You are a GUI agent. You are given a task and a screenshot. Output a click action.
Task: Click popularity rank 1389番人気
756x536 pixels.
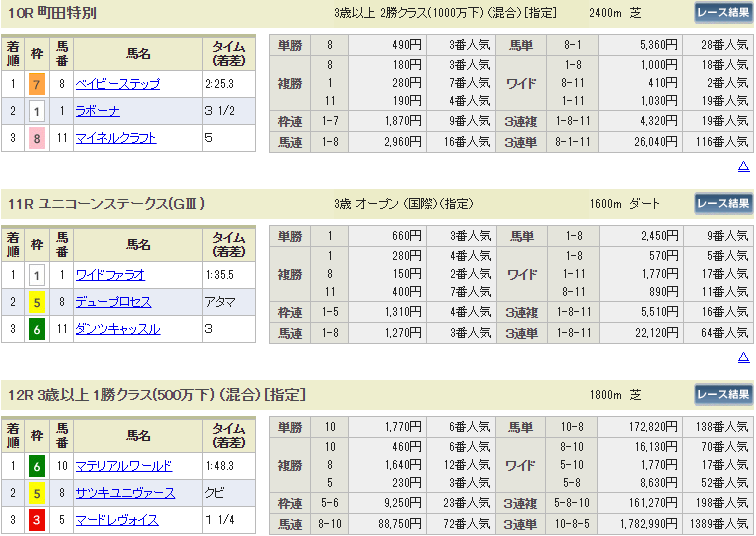(x=718, y=524)
